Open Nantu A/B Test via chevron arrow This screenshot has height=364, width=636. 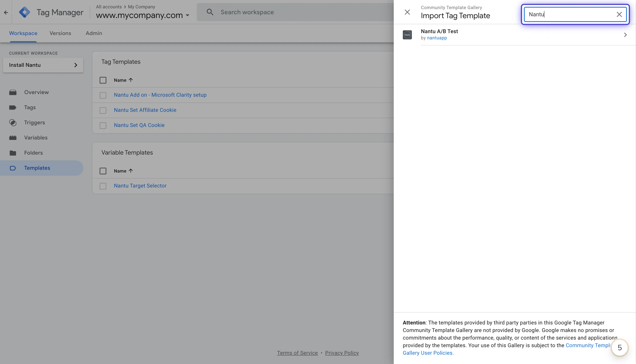[x=625, y=35]
